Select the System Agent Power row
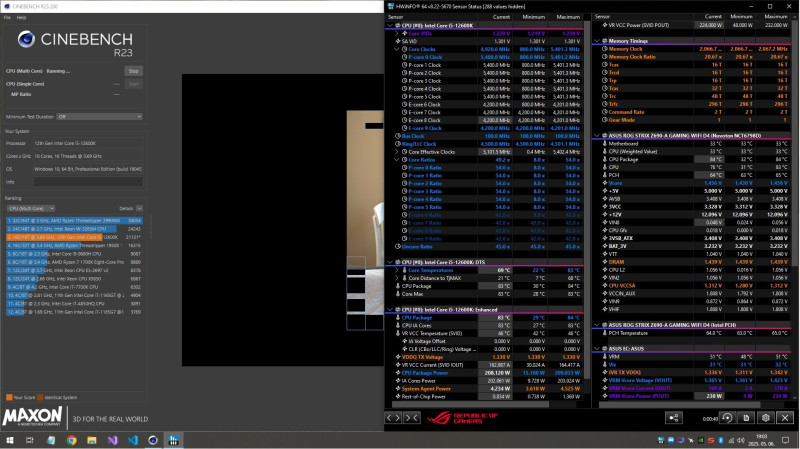 click(484, 389)
